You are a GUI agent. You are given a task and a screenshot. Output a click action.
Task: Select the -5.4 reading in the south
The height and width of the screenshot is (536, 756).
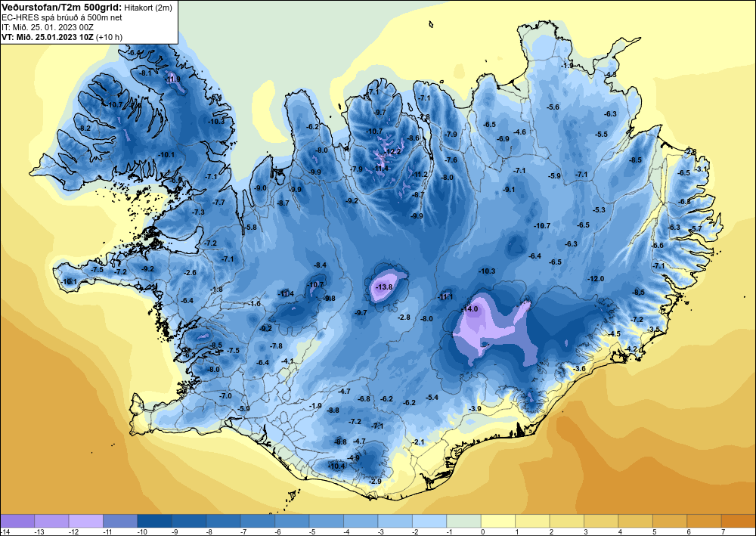pyautogui.click(x=432, y=397)
